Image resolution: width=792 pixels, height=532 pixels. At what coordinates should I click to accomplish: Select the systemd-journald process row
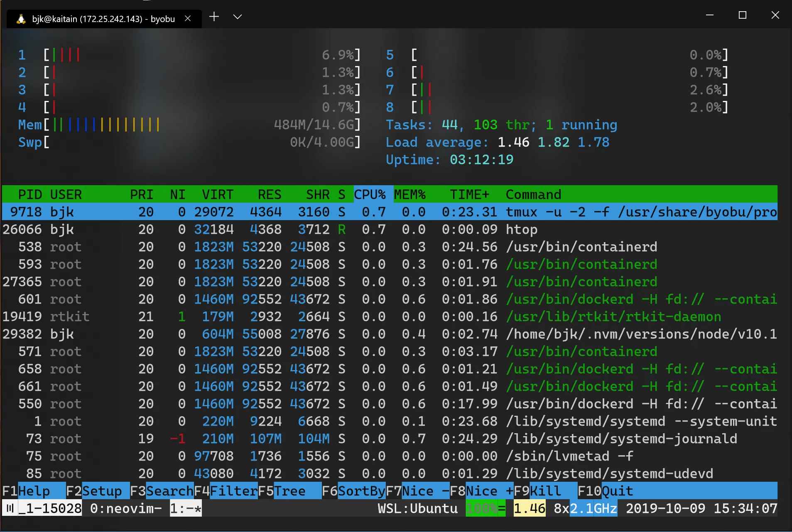click(390, 439)
